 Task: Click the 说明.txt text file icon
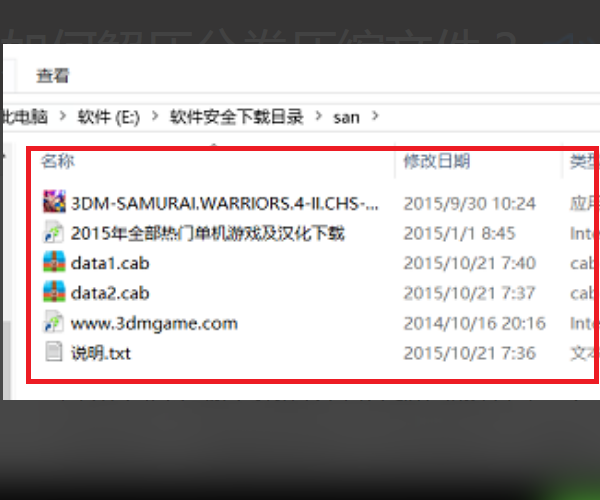coord(54,351)
